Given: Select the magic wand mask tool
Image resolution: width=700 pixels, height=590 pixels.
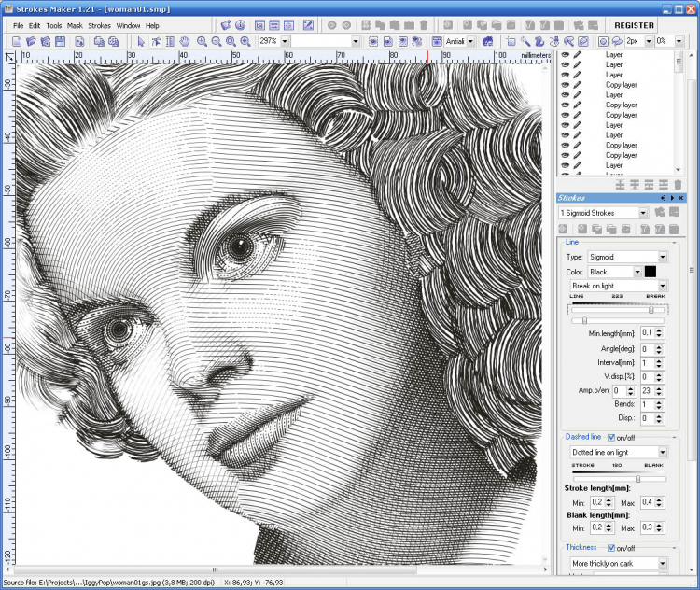Looking at the screenshot, I should coord(525,41).
